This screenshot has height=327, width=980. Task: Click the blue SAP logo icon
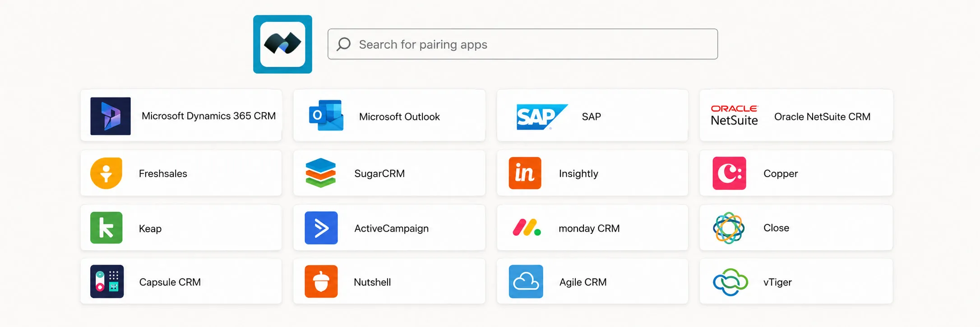coord(542,117)
